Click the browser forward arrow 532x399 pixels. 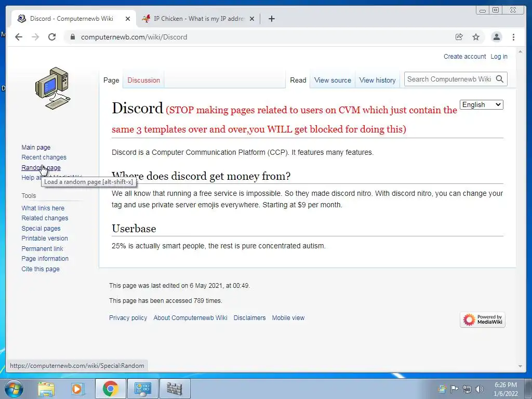[35, 37]
